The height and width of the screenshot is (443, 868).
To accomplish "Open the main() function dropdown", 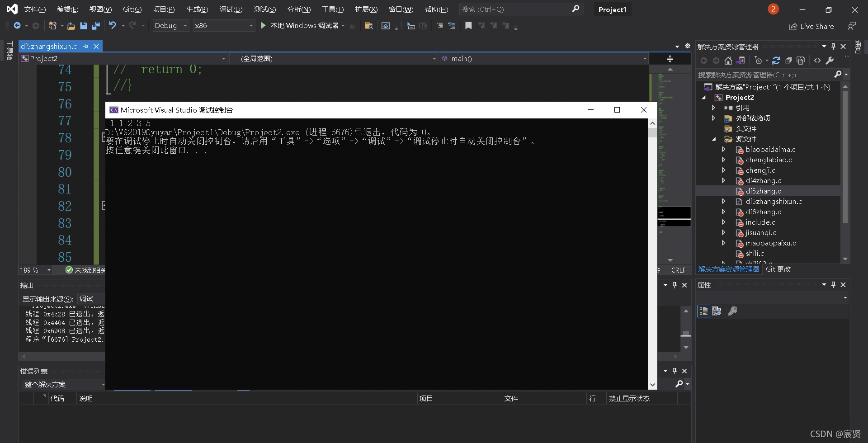I will [x=544, y=59].
